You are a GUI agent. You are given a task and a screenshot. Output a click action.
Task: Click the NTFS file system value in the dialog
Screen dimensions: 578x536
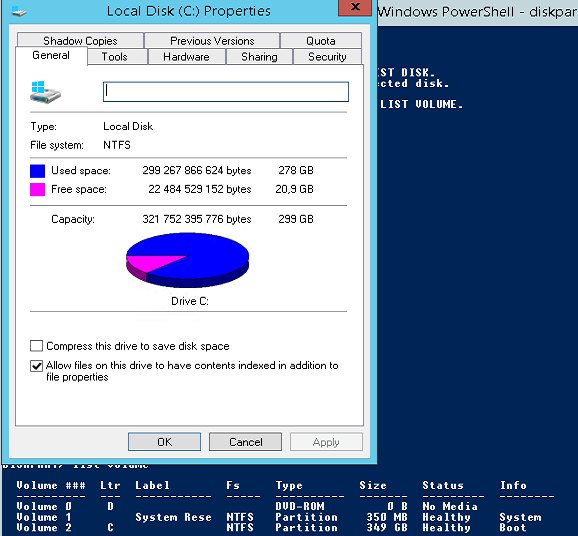(117, 145)
